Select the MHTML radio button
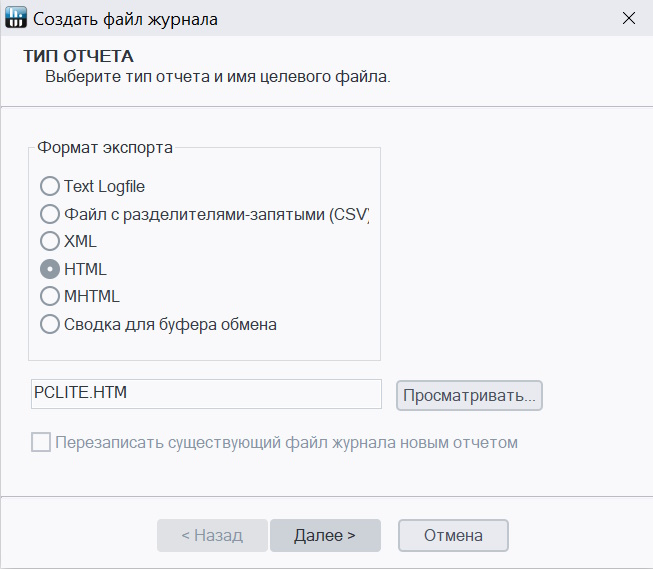 49,296
